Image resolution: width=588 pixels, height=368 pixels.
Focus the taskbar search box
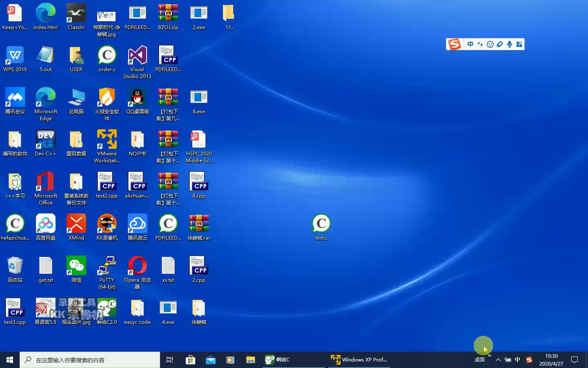coord(90,360)
